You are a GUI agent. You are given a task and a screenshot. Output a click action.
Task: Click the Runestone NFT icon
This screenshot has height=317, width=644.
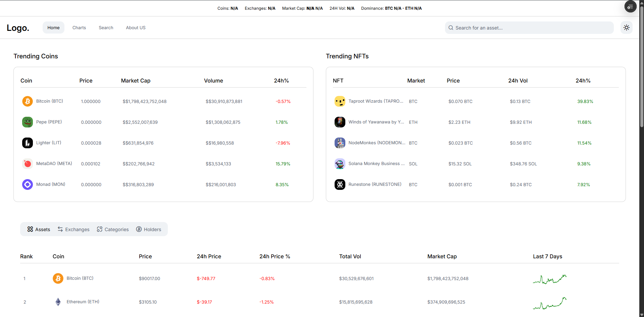coord(340,184)
